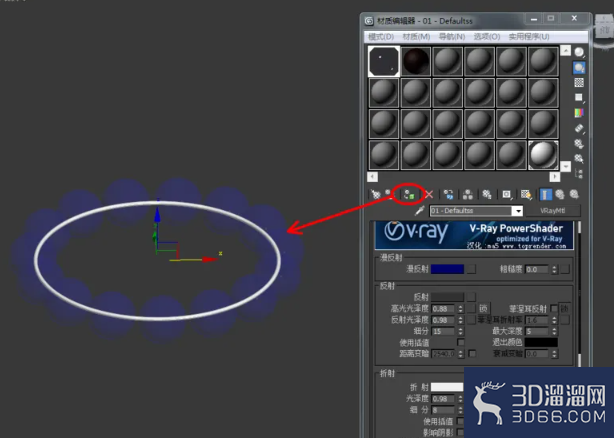The height and width of the screenshot is (438, 614).
Task: Enable 使用插值 checkbox in 折射 group
Action: tap(461, 421)
